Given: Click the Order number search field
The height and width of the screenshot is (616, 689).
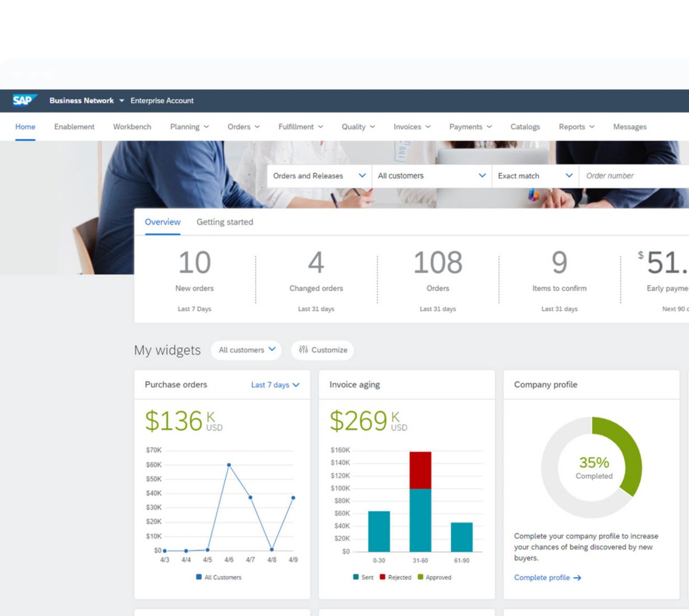Looking at the screenshot, I should [x=633, y=176].
